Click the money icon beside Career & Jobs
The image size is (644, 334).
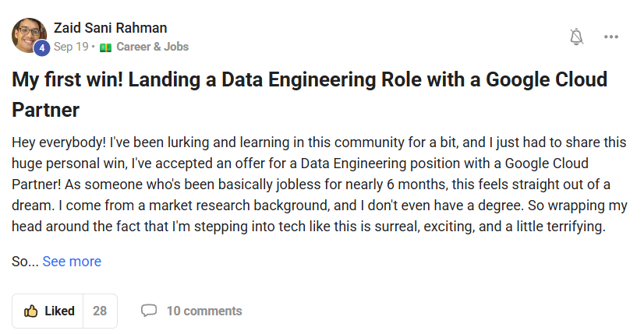click(106, 47)
